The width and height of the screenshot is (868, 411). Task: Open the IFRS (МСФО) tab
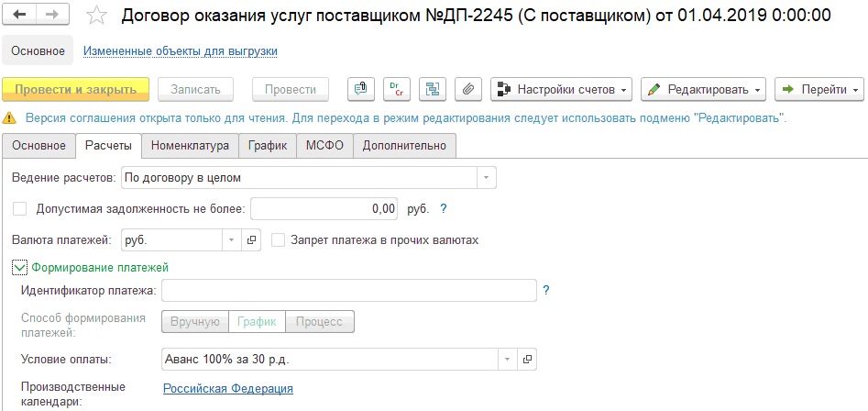pos(324,145)
